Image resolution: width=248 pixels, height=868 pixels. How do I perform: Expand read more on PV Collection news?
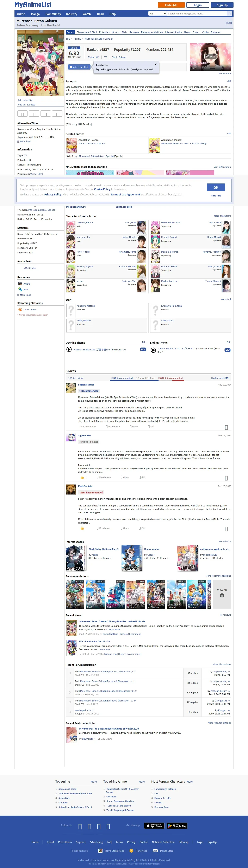104,649
